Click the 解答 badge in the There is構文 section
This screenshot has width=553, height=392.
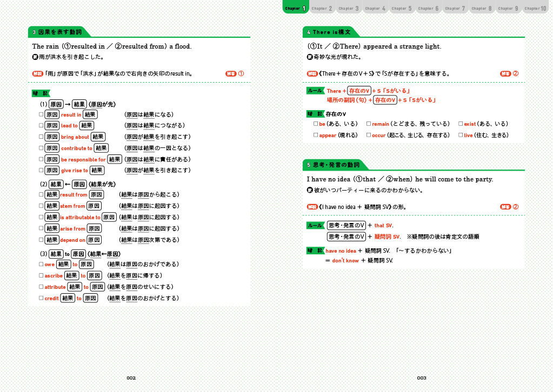[505, 73]
